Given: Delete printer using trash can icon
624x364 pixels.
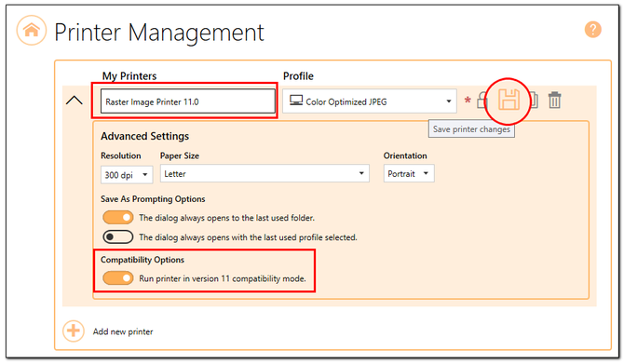Looking at the screenshot, I should [x=554, y=100].
